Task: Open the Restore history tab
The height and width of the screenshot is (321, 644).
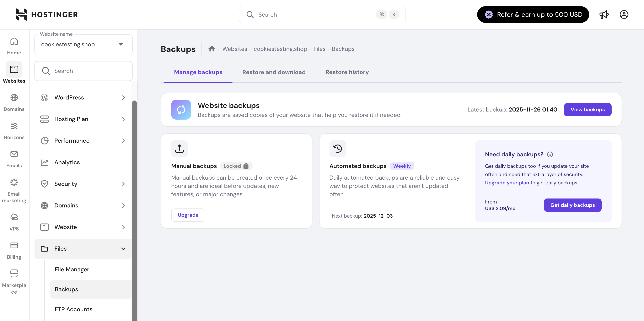Action: point(347,72)
